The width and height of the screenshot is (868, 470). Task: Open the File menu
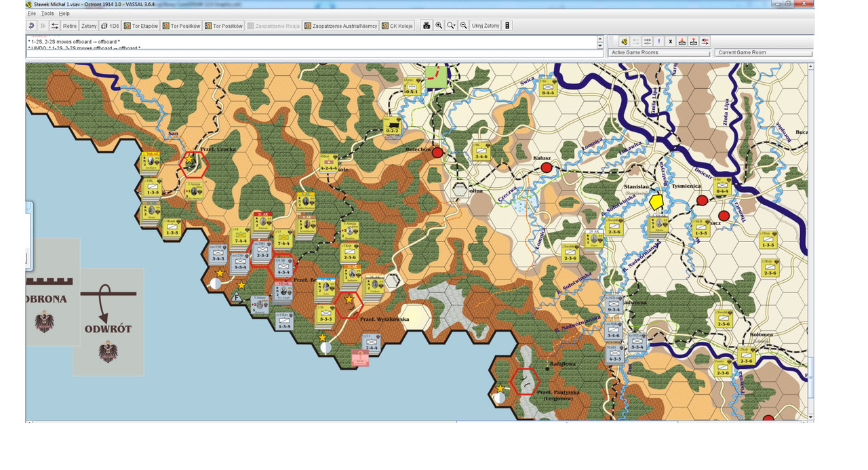[31, 14]
